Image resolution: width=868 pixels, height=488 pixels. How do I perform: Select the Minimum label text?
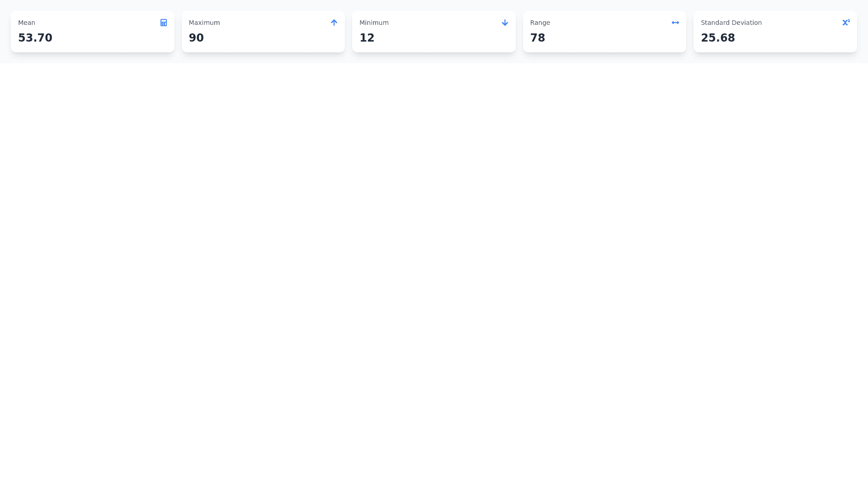[374, 23]
